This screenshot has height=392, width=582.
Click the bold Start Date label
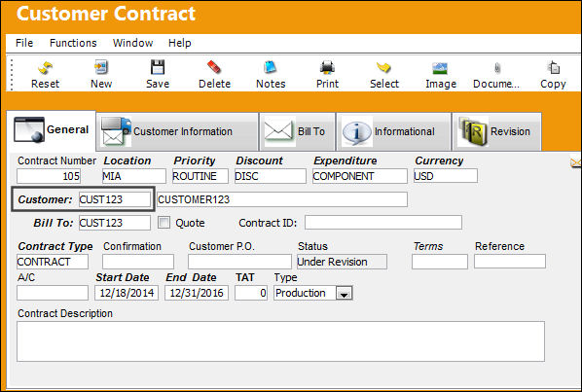pos(123,277)
